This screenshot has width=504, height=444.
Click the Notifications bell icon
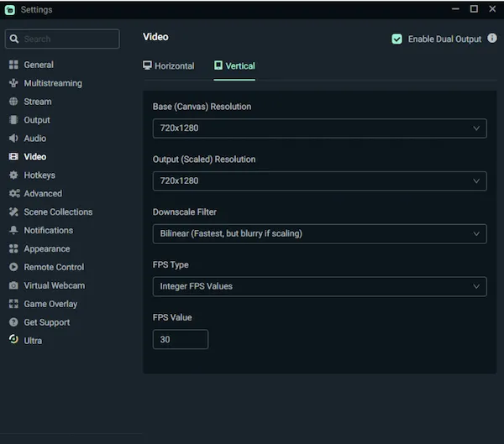coord(13,230)
